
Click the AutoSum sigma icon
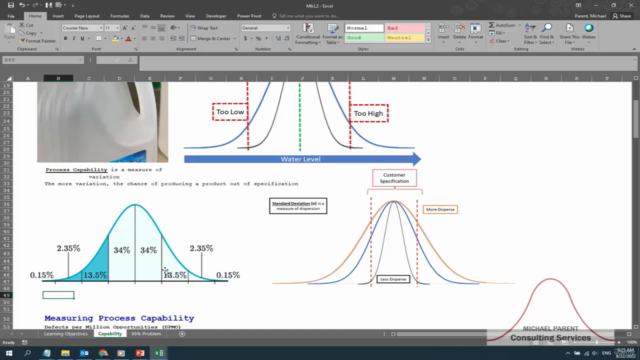(x=491, y=25)
